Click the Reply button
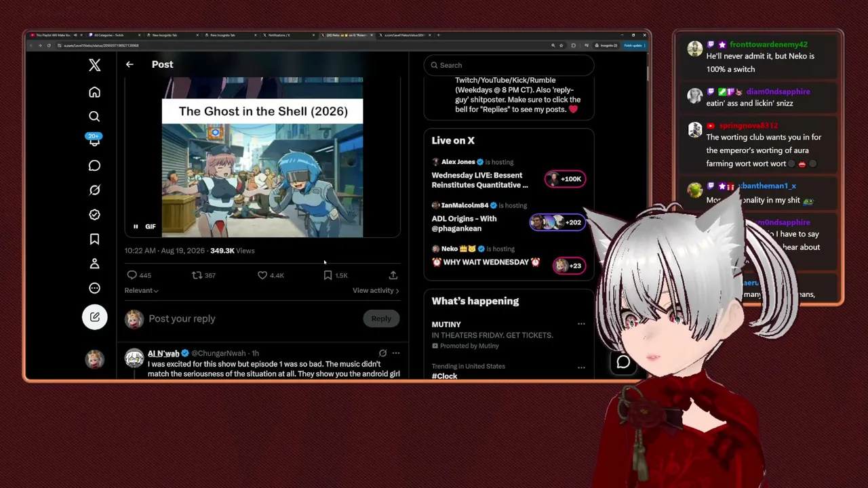The image size is (868, 488). [x=381, y=319]
